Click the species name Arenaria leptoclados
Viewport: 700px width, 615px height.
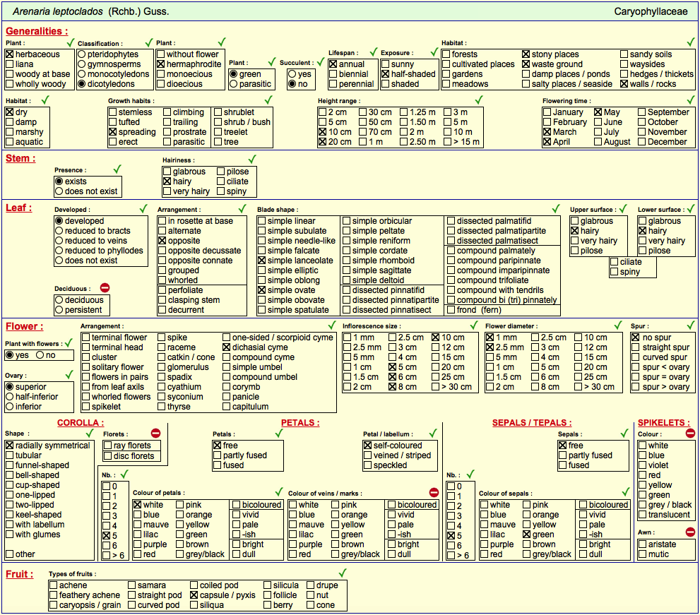point(58,11)
